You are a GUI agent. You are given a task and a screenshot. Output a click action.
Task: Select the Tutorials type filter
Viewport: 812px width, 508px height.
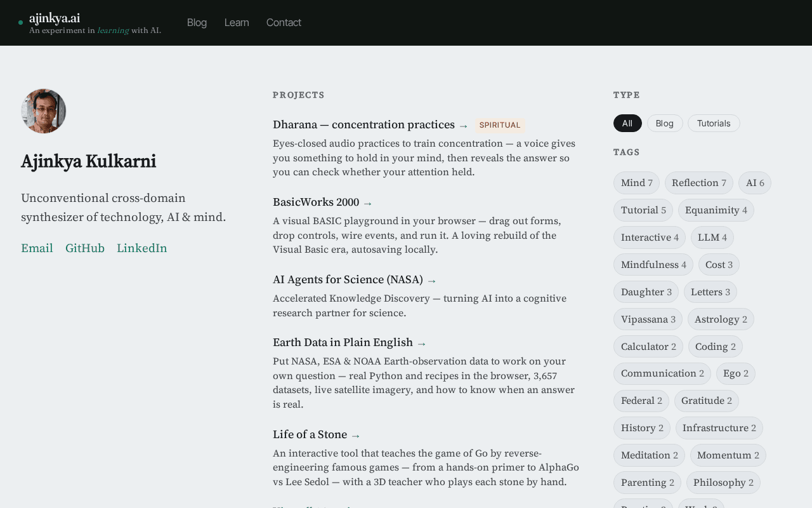(x=714, y=123)
